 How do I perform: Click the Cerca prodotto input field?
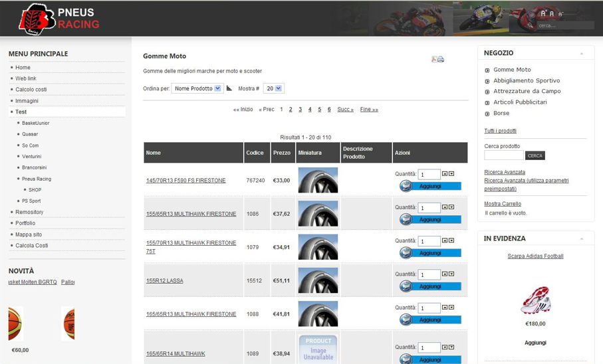pyautogui.click(x=503, y=155)
